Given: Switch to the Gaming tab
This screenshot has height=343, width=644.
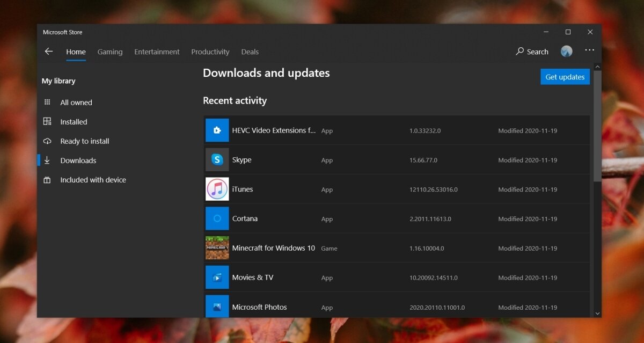Looking at the screenshot, I should point(110,52).
